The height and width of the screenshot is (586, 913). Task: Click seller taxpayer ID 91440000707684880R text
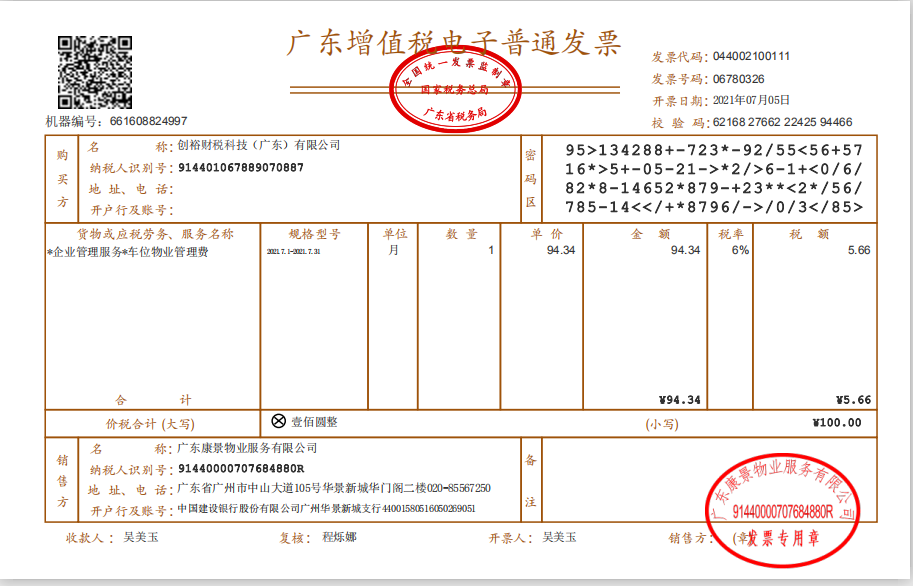[241, 469]
